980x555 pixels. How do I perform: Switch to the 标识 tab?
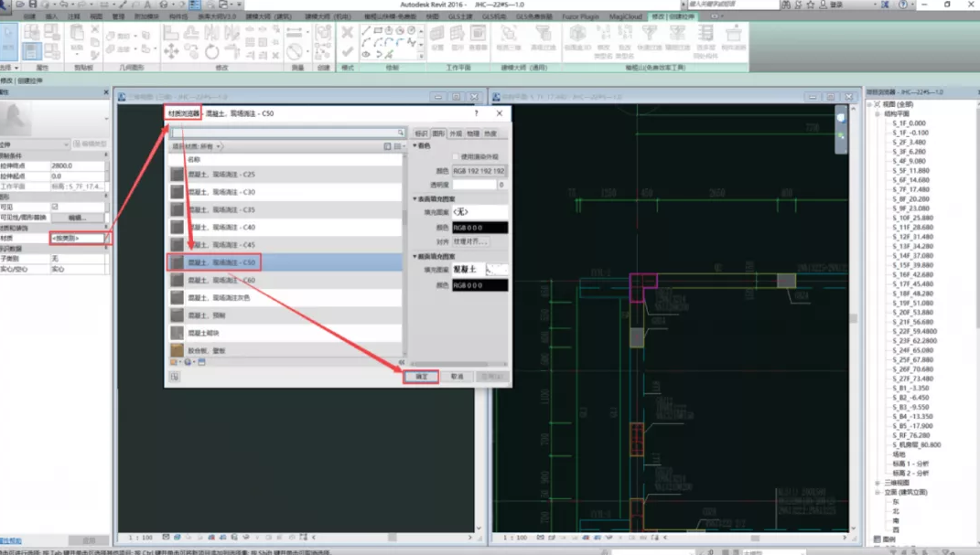421,133
